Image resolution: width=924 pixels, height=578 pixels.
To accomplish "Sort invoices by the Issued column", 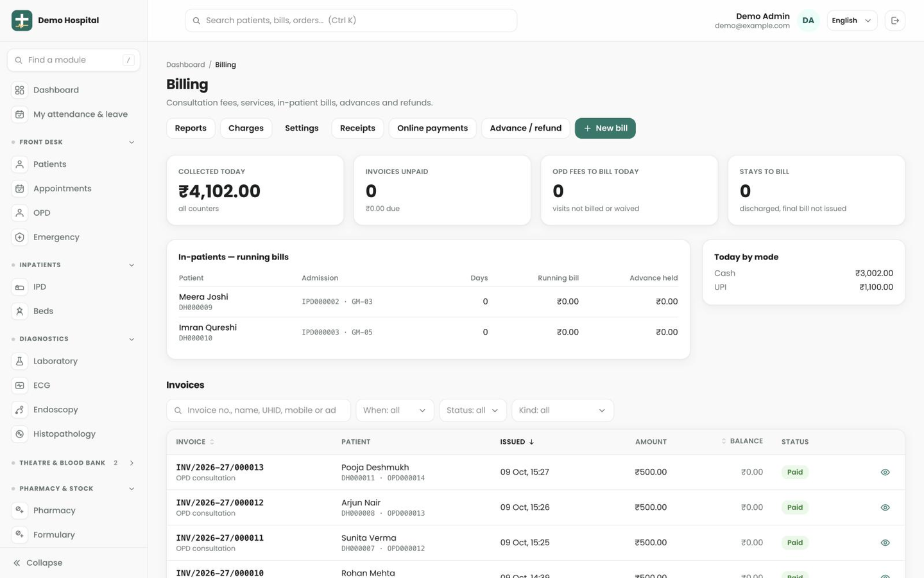I will [x=517, y=442].
